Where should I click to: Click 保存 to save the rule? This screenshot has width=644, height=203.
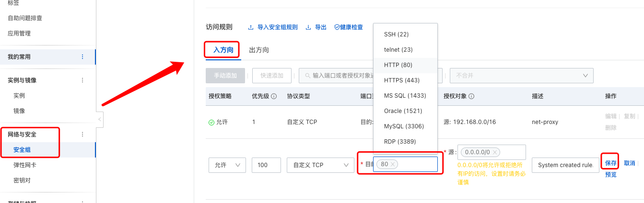click(x=610, y=163)
